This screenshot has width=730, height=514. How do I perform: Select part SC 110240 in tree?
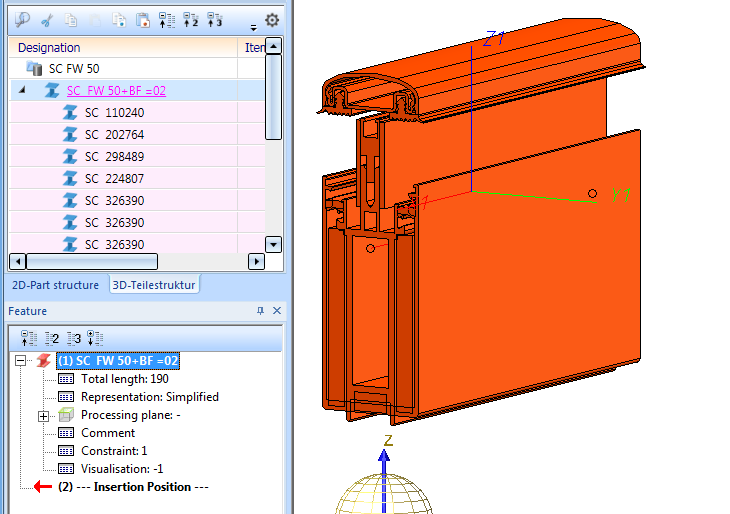(x=114, y=113)
